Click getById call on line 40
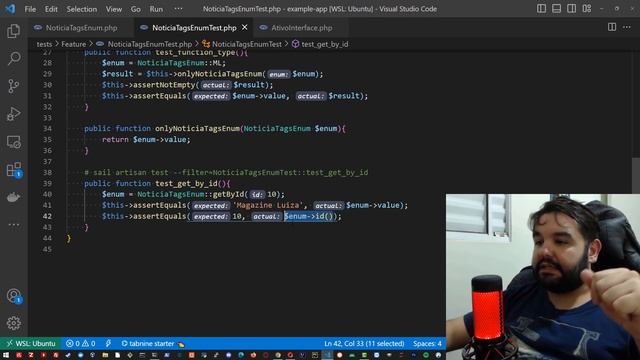The height and width of the screenshot is (360, 640). point(228,194)
